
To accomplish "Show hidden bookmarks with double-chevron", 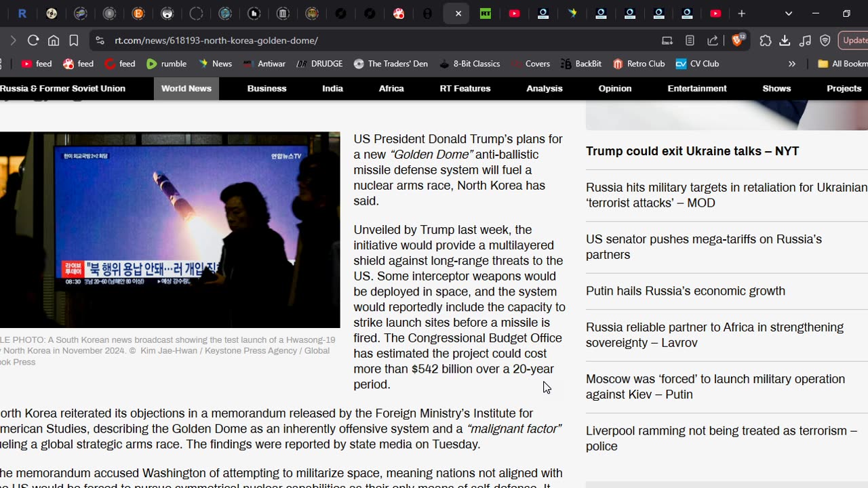I will pos(792,64).
